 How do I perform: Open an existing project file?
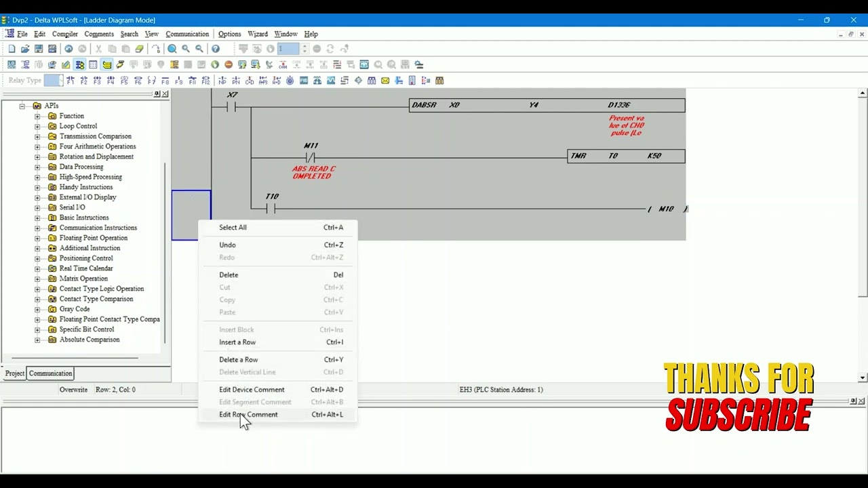coord(25,49)
